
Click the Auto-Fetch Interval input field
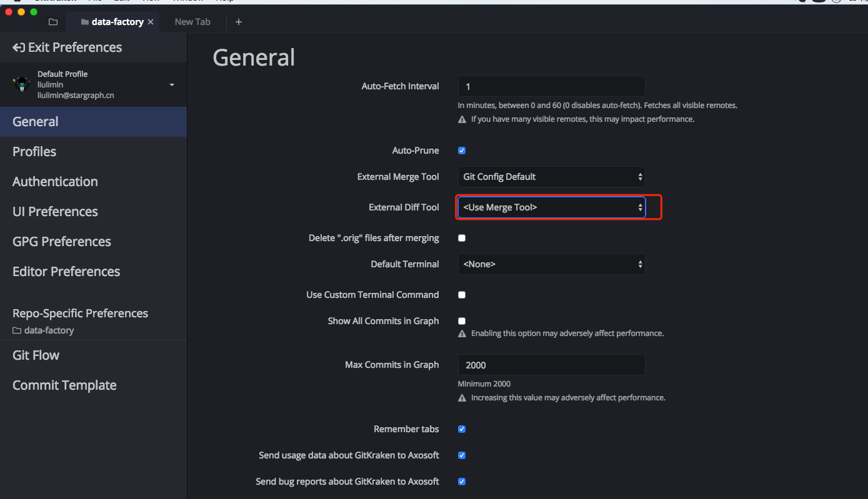click(x=551, y=86)
